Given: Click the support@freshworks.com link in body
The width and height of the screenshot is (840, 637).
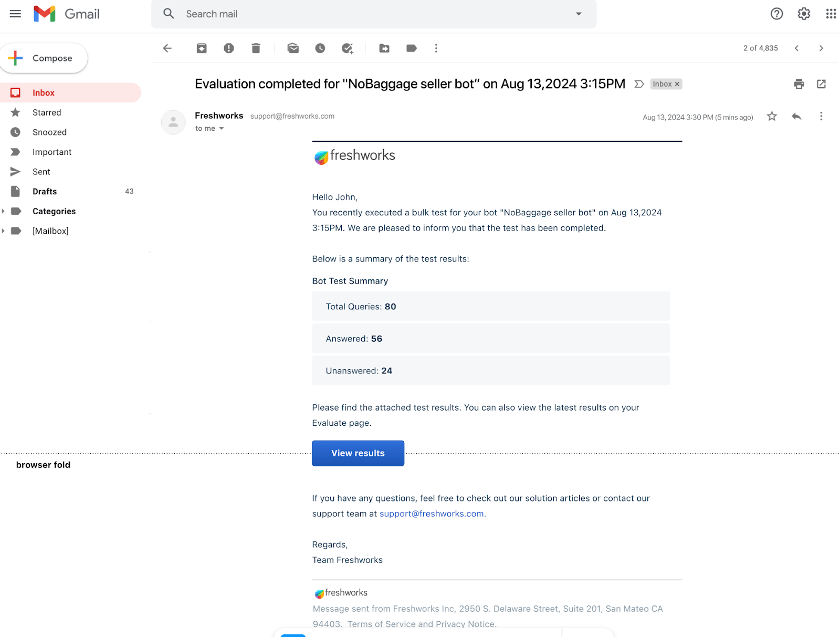Looking at the screenshot, I should (432, 514).
